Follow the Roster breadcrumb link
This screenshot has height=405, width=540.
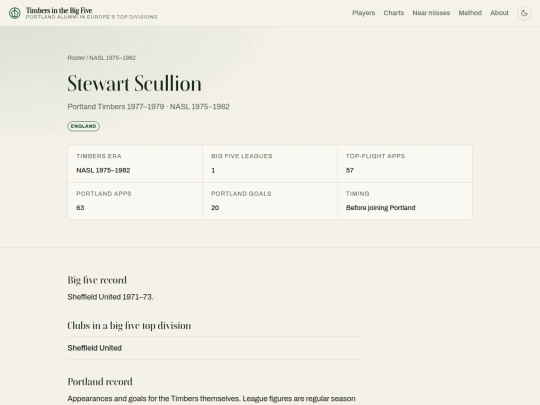(x=76, y=58)
